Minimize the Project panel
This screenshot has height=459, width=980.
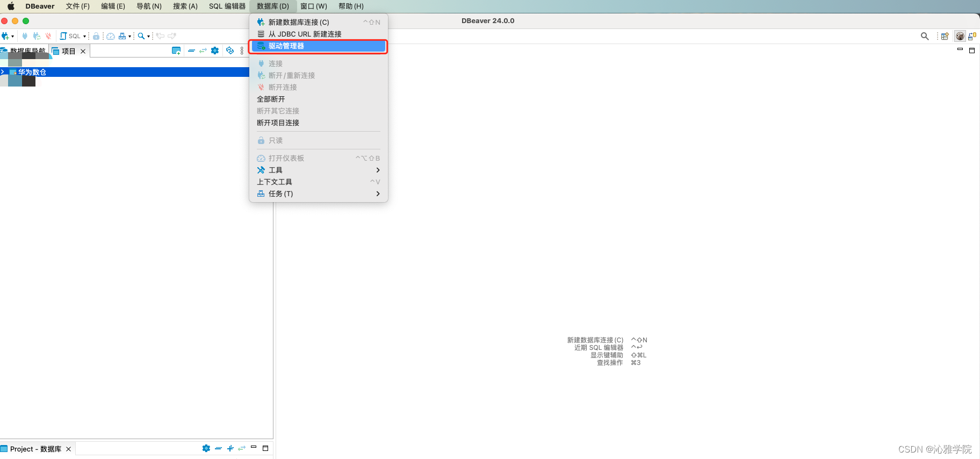click(x=254, y=447)
